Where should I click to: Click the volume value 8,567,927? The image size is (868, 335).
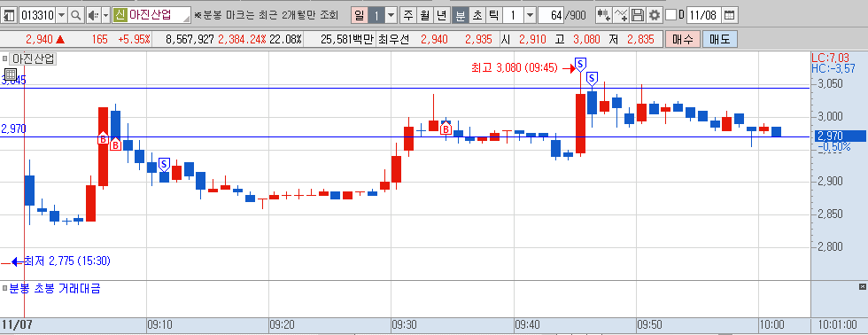[x=190, y=39]
